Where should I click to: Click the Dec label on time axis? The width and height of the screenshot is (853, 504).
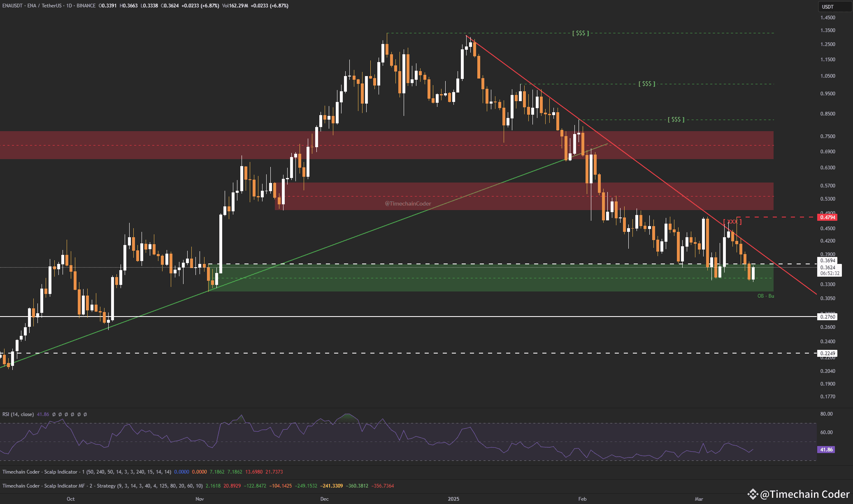pyautogui.click(x=324, y=499)
